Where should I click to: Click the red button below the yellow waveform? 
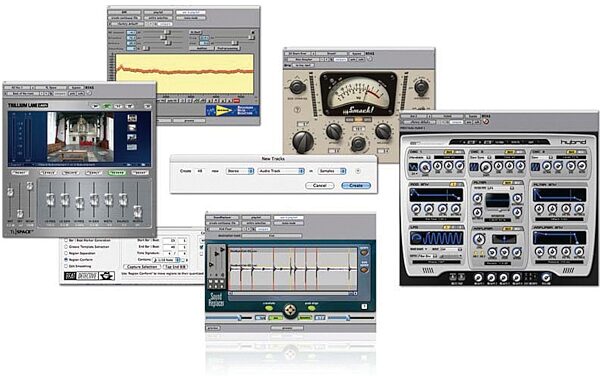(236, 101)
